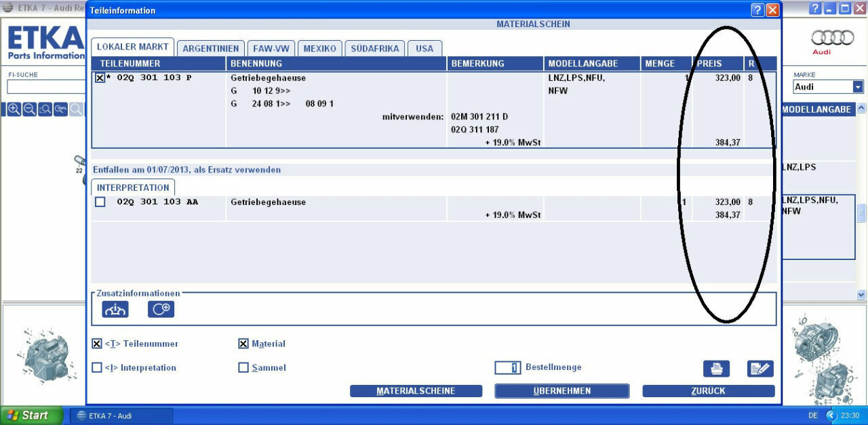Switch to the USA tab
This screenshot has width=868, height=425.
point(425,48)
